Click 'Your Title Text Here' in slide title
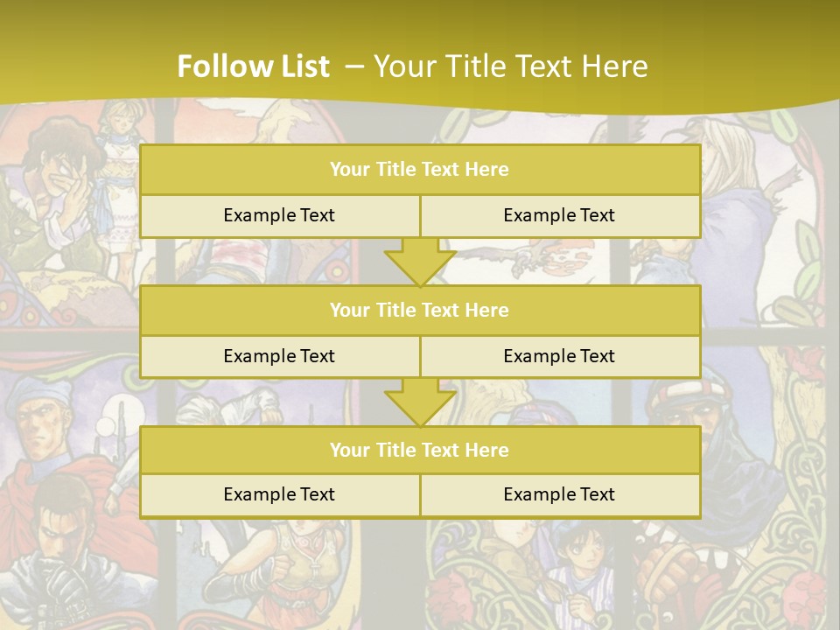The height and width of the screenshot is (630, 840). click(510, 66)
